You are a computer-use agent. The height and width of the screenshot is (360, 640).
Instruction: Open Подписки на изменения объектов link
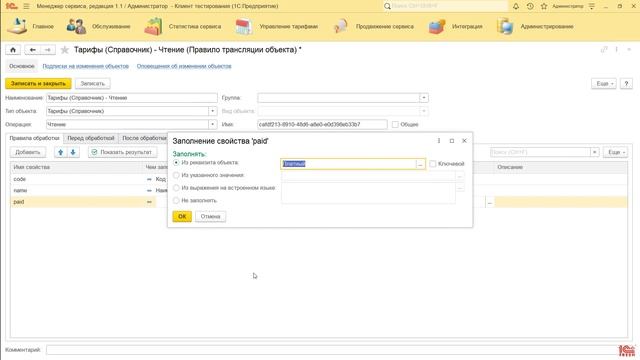[86, 66]
